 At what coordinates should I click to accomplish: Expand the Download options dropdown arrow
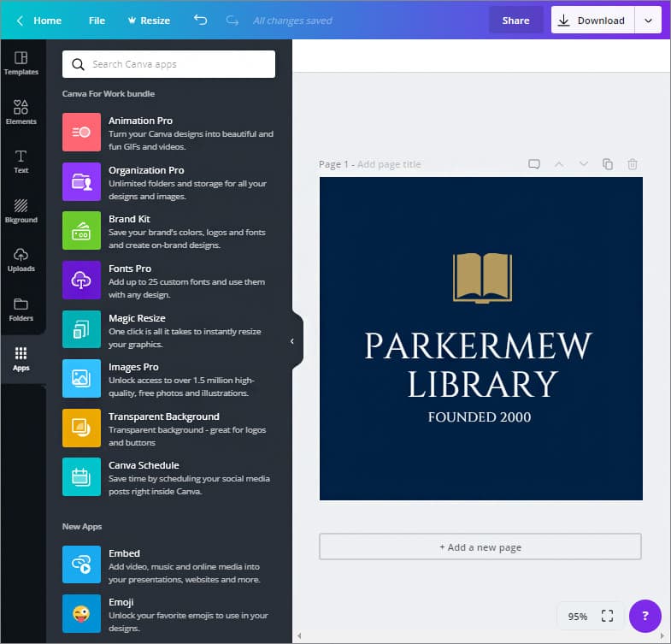pyautogui.click(x=648, y=21)
